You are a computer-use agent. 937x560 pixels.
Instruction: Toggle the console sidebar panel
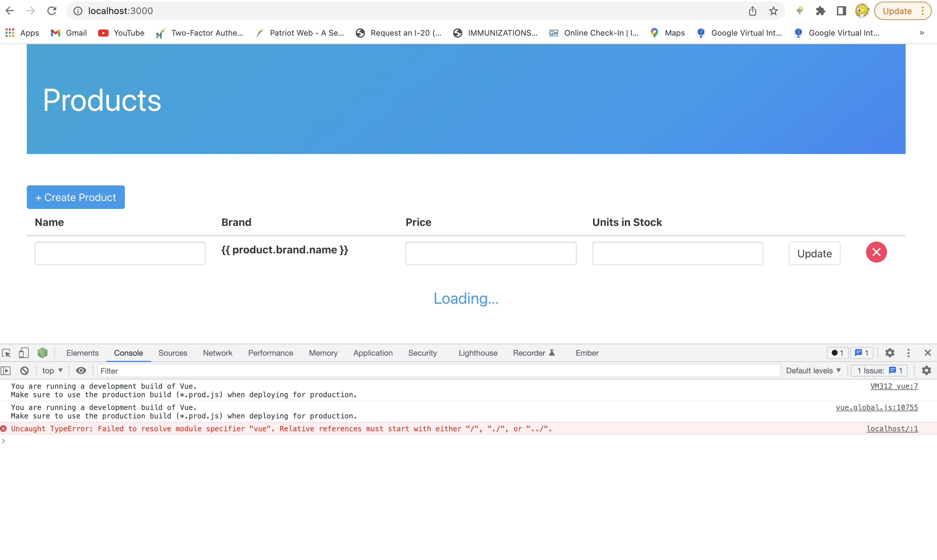(x=6, y=371)
